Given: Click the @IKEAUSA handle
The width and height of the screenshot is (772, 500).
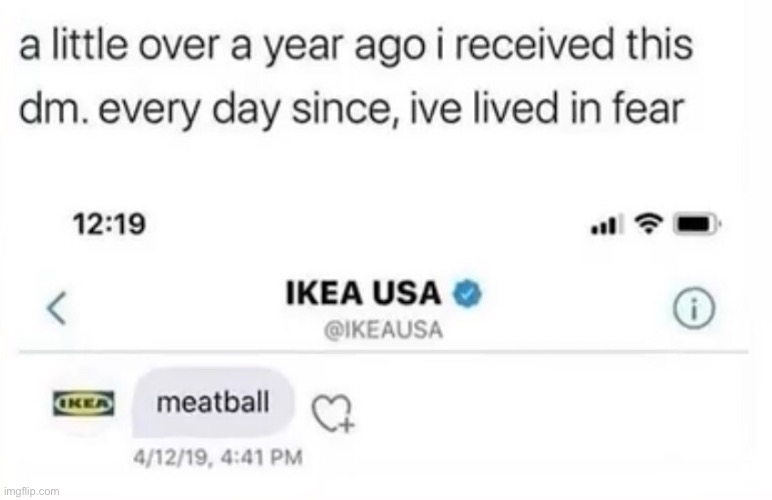Looking at the screenshot, I should (383, 330).
